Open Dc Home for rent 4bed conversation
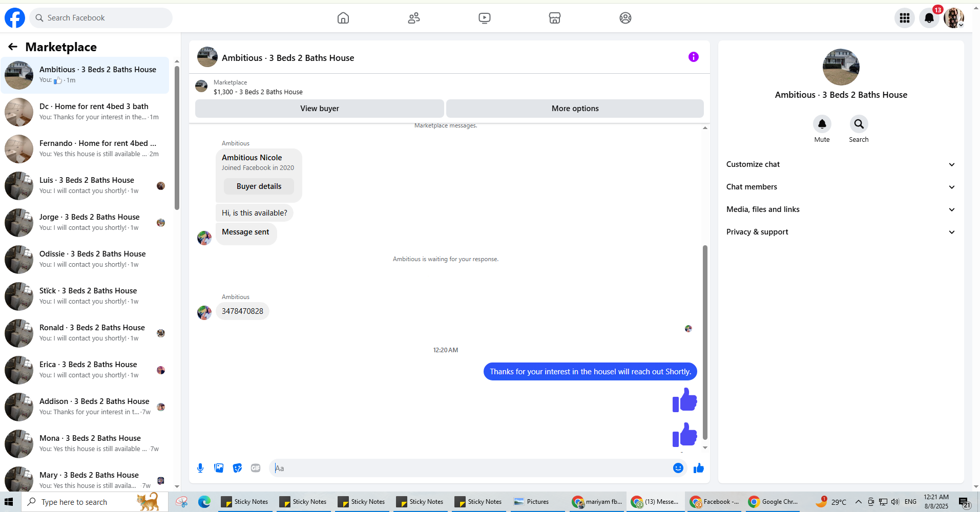The image size is (980, 512). click(85, 112)
